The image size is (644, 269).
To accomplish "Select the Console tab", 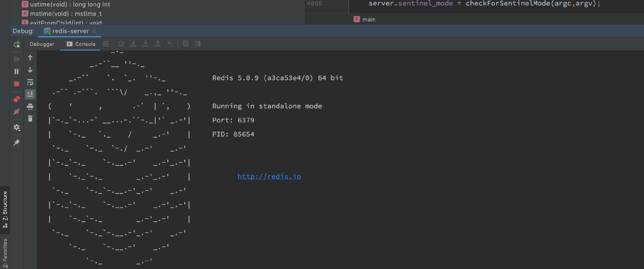I will (81, 44).
